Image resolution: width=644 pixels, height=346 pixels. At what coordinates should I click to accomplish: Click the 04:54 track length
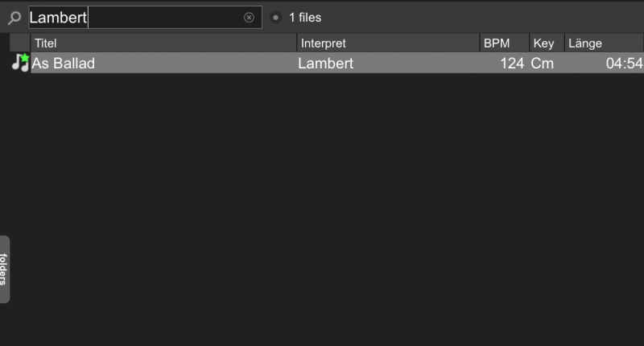point(625,64)
